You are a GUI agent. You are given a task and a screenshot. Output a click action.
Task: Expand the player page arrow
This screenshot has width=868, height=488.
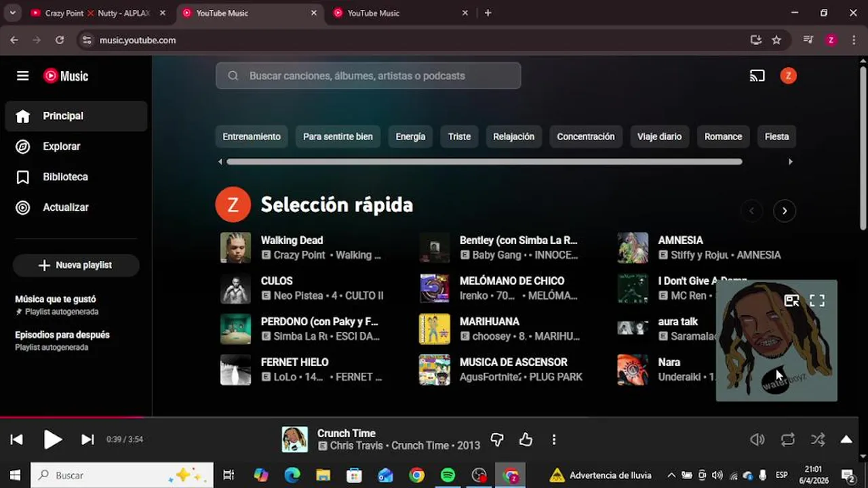(x=846, y=439)
